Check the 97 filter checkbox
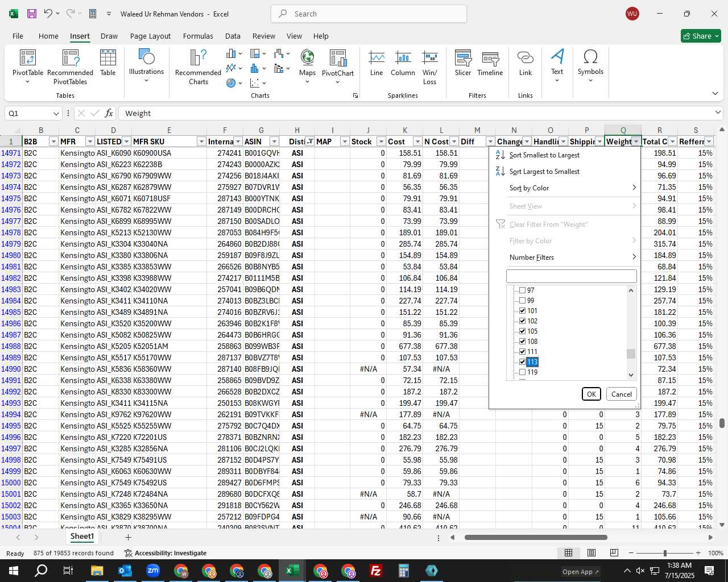This screenshot has height=582, width=728. click(x=522, y=290)
